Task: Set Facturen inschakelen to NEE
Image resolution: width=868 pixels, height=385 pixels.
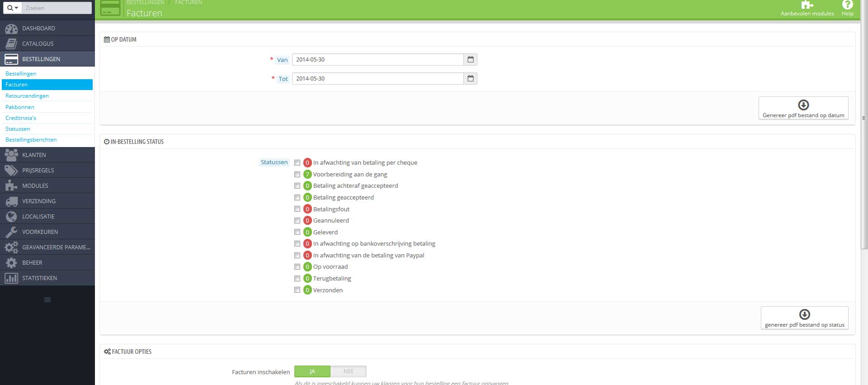Action: click(349, 371)
